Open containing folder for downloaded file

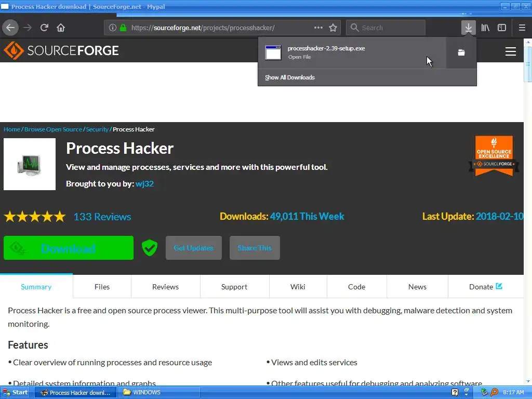pyautogui.click(x=461, y=52)
